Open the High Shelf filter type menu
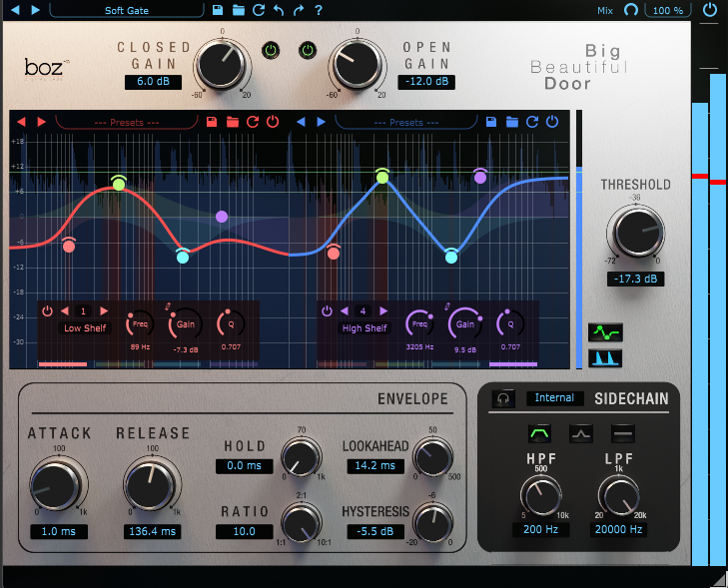The image size is (728, 588). [364, 328]
